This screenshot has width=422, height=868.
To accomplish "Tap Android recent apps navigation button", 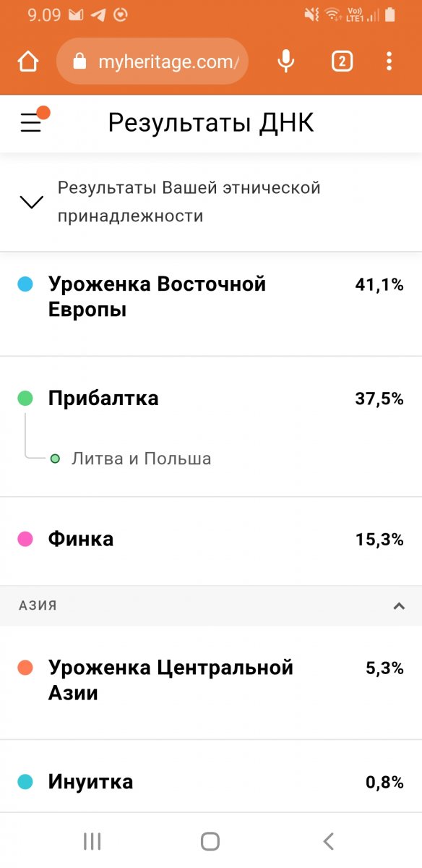I will pyautogui.click(x=92, y=841).
